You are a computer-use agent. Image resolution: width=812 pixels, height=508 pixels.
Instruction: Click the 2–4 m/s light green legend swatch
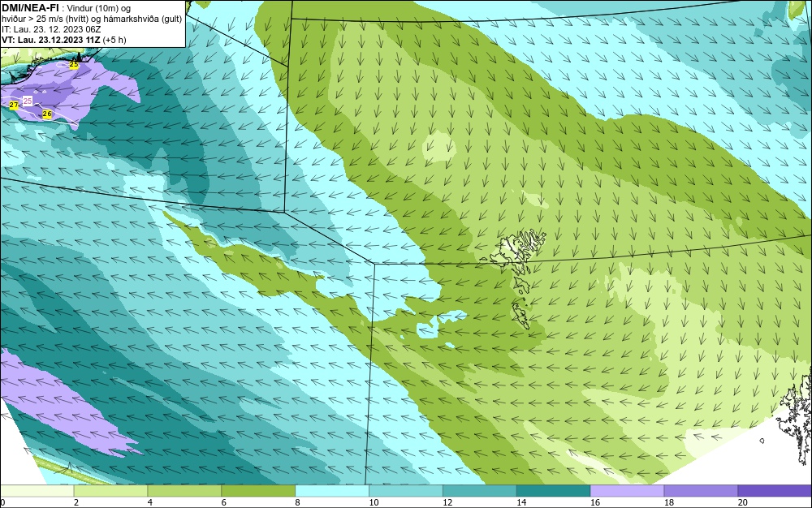pos(110,490)
